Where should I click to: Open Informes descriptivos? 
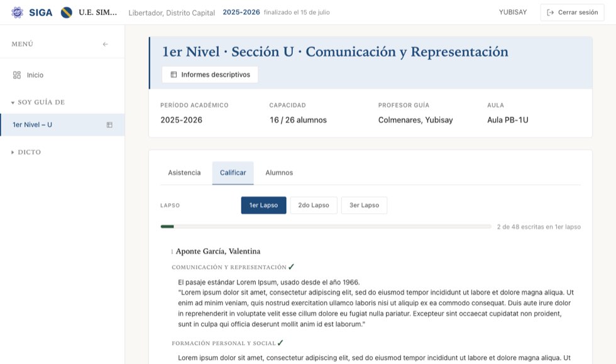point(210,75)
